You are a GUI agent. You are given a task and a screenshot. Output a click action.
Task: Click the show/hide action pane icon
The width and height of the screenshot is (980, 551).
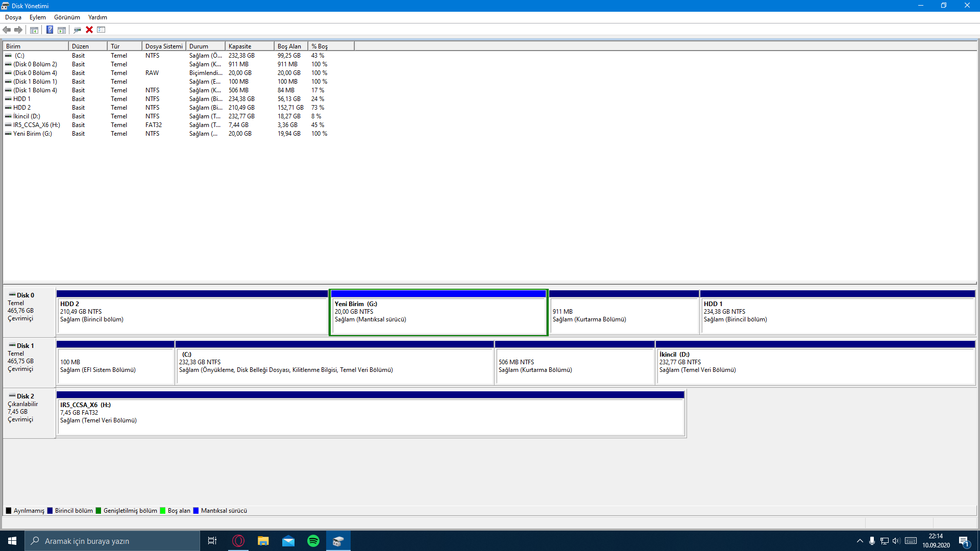62,30
